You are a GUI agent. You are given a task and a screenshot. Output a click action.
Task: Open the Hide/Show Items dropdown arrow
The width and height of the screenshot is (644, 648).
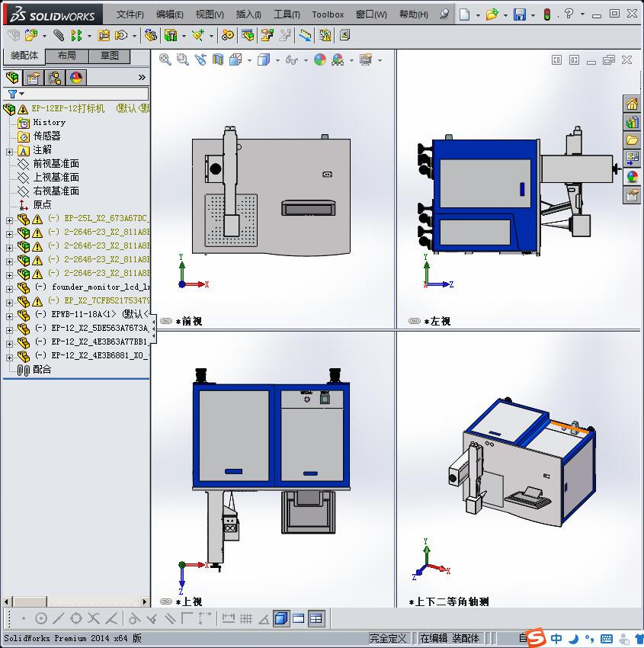coord(306,61)
